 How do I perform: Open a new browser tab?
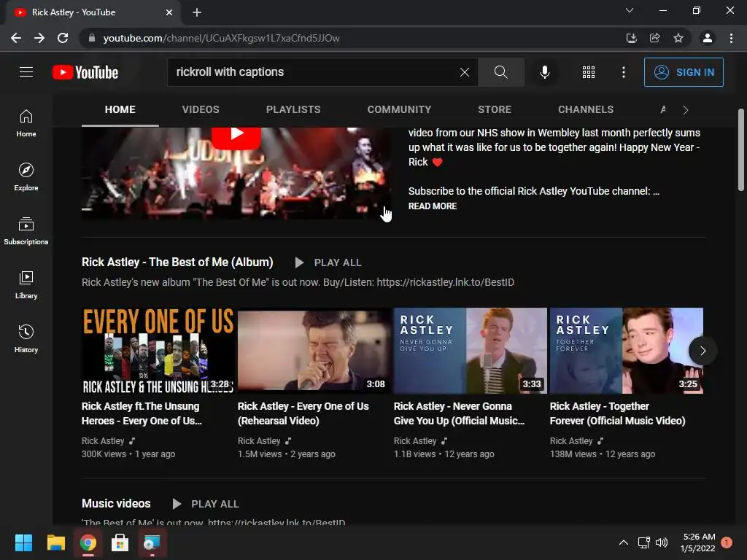pyautogui.click(x=197, y=12)
